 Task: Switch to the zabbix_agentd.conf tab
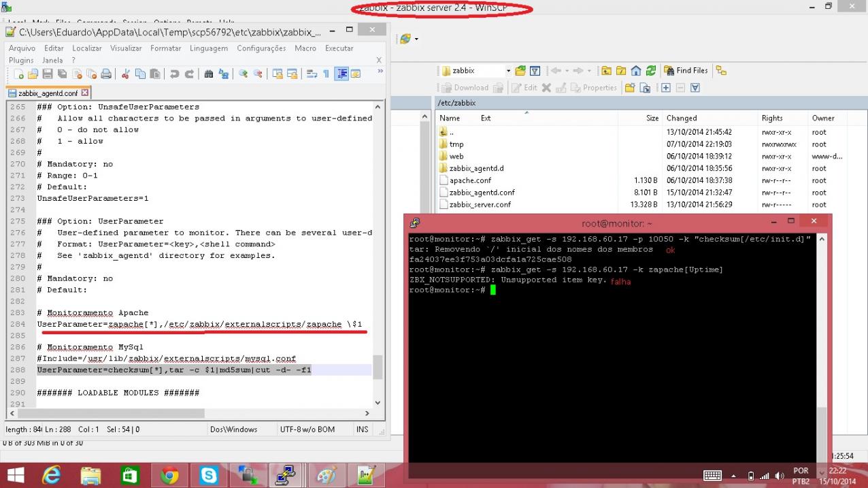coord(48,93)
